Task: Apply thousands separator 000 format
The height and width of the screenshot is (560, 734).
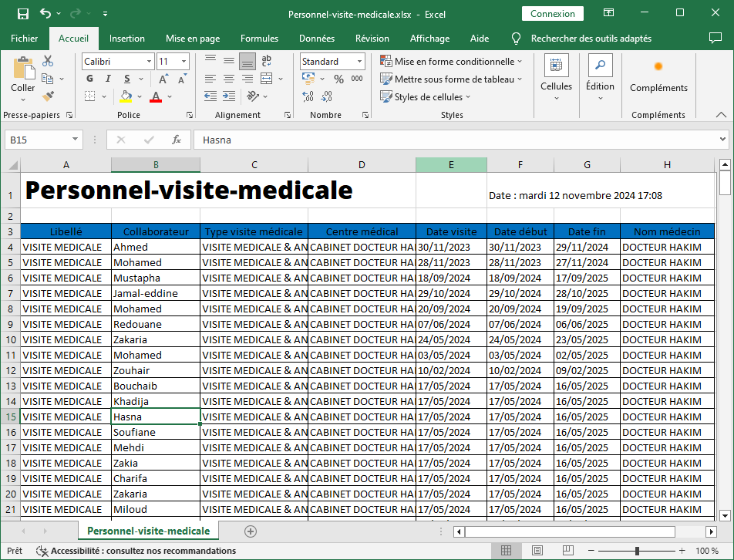Action: (357, 79)
